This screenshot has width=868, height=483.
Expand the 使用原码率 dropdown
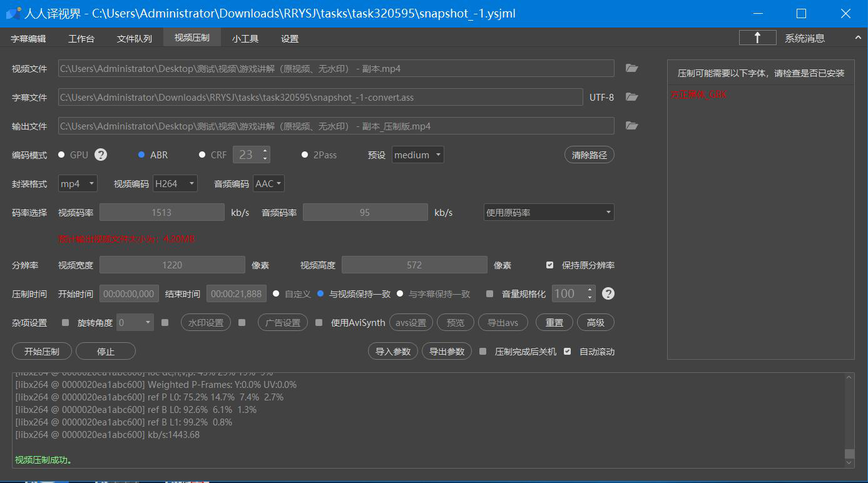click(548, 212)
